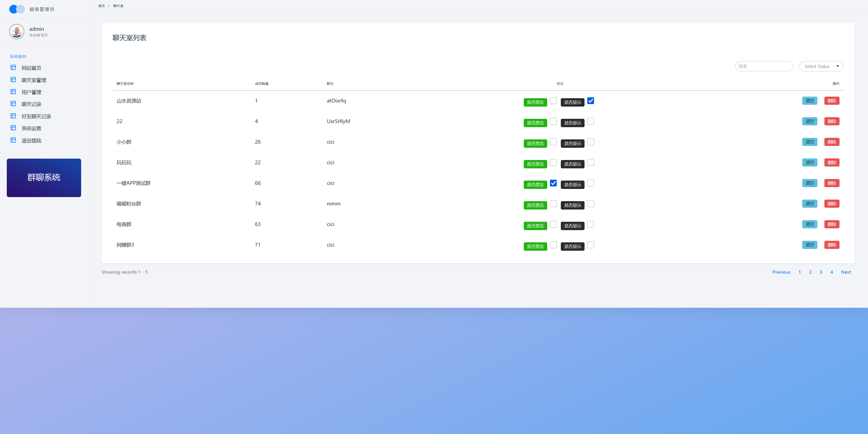868x434 pixels.
Task: Click the icon beside 好友聊天记录
Action: pos(13,116)
